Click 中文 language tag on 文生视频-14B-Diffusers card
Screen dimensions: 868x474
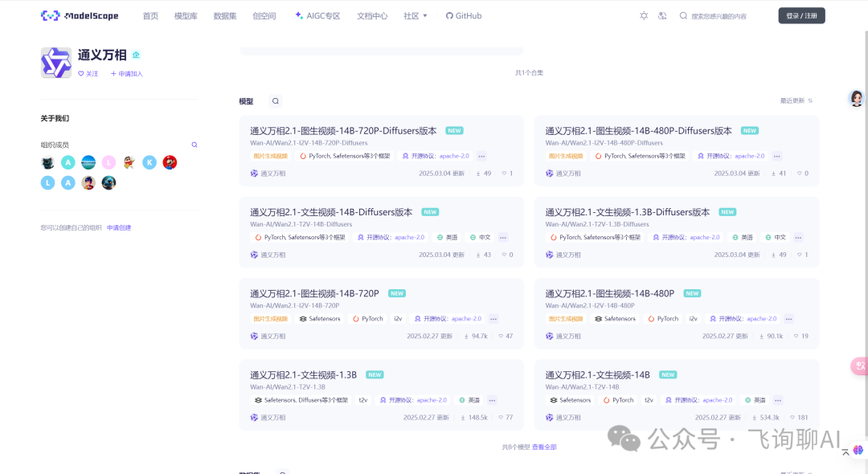coord(481,237)
